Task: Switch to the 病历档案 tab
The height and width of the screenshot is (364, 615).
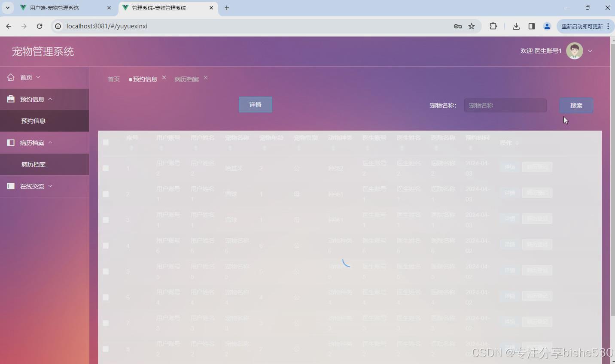Action: click(x=186, y=79)
